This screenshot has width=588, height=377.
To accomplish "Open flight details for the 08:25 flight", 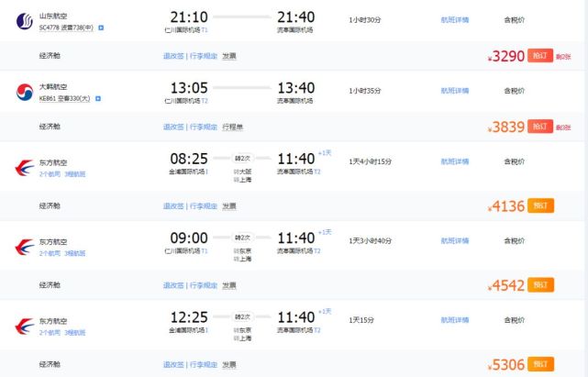I will pos(455,161).
